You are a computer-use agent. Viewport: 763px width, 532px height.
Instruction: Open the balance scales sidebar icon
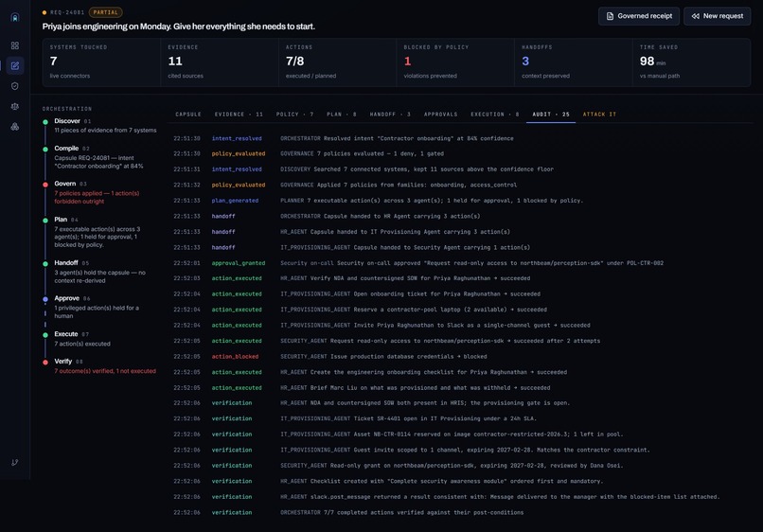tap(15, 106)
